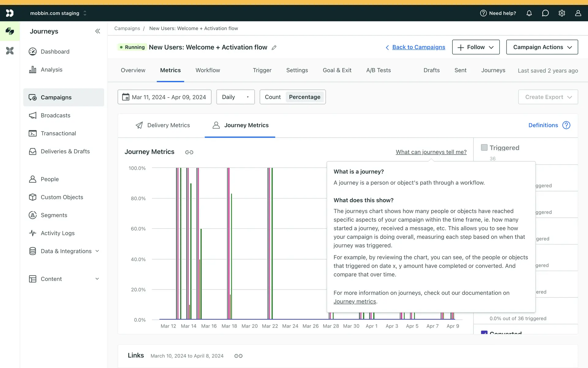This screenshot has width=588, height=368.
Task: Open the chat bubble icon in top bar
Action: point(545,13)
